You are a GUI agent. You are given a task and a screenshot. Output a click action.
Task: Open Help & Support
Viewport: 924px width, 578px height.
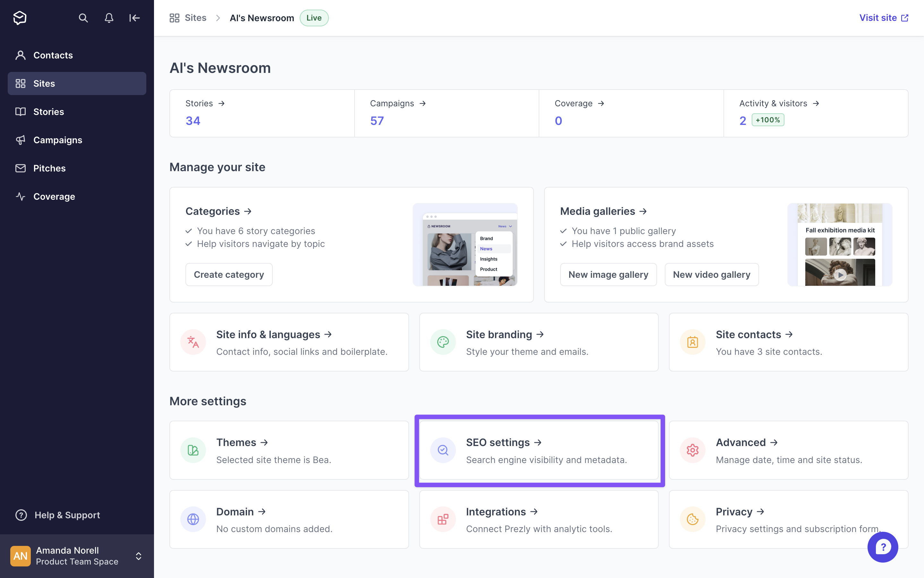coord(58,515)
